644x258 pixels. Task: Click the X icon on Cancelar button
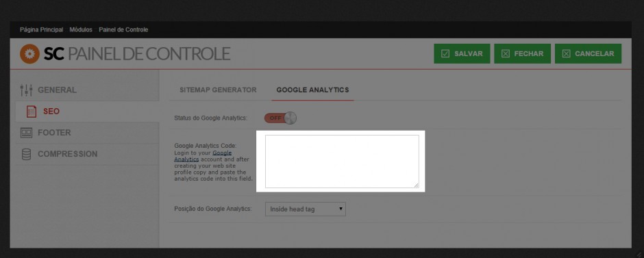(567, 54)
